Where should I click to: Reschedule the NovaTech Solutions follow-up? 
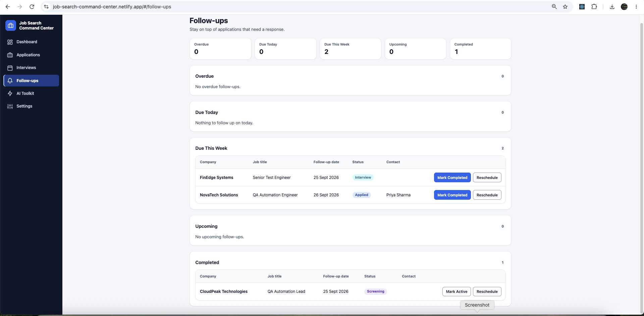pyautogui.click(x=487, y=195)
